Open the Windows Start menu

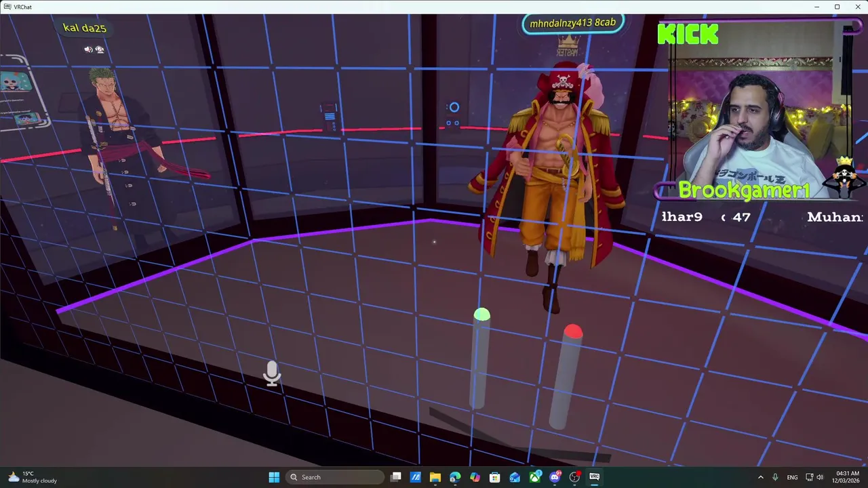click(x=274, y=477)
